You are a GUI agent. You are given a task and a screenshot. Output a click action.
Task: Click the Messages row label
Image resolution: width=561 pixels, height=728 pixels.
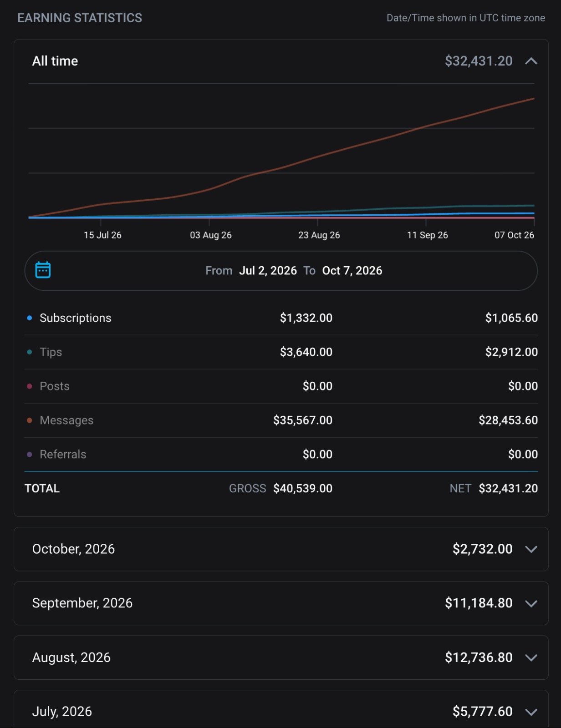(66, 420)
